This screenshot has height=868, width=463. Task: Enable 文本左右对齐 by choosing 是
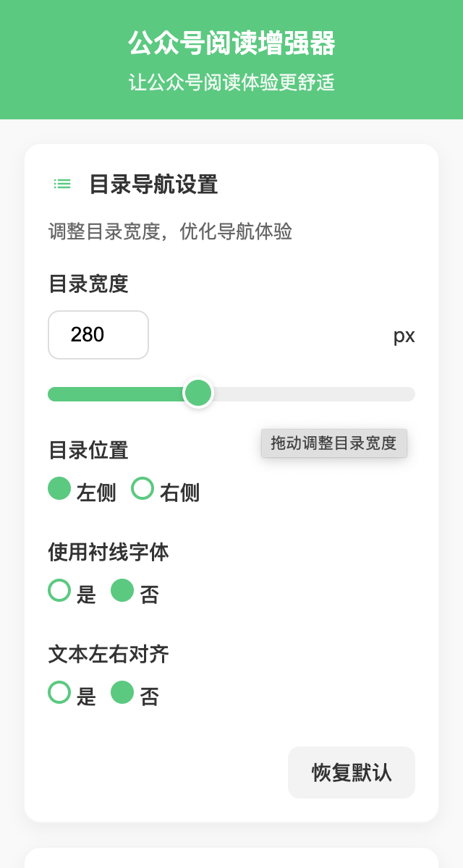(x=59, y=693)
